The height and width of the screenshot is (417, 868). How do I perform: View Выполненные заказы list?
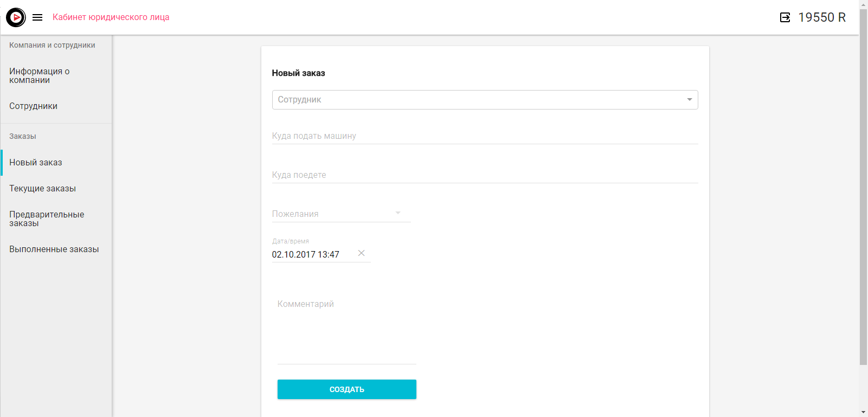point(54,249)
